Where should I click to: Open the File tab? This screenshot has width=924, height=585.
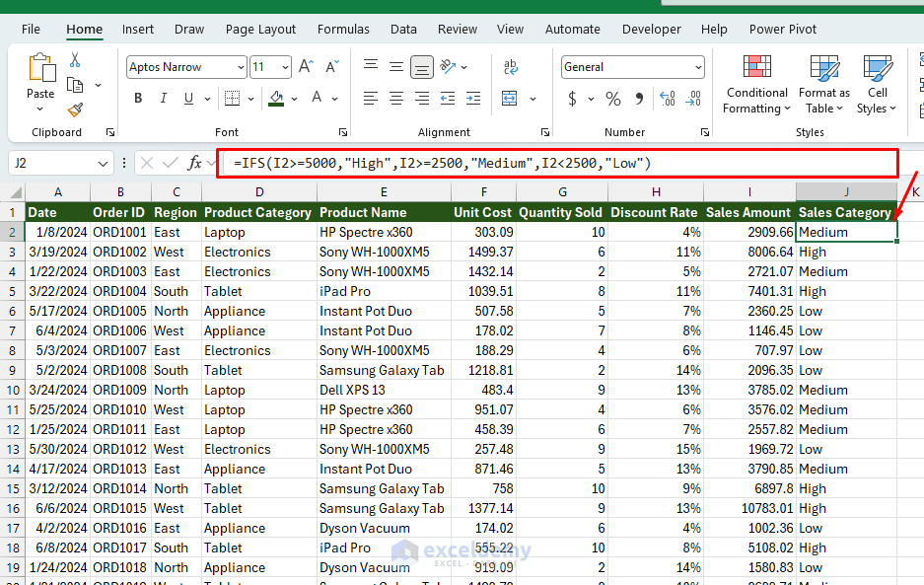[x=31, y=29]
